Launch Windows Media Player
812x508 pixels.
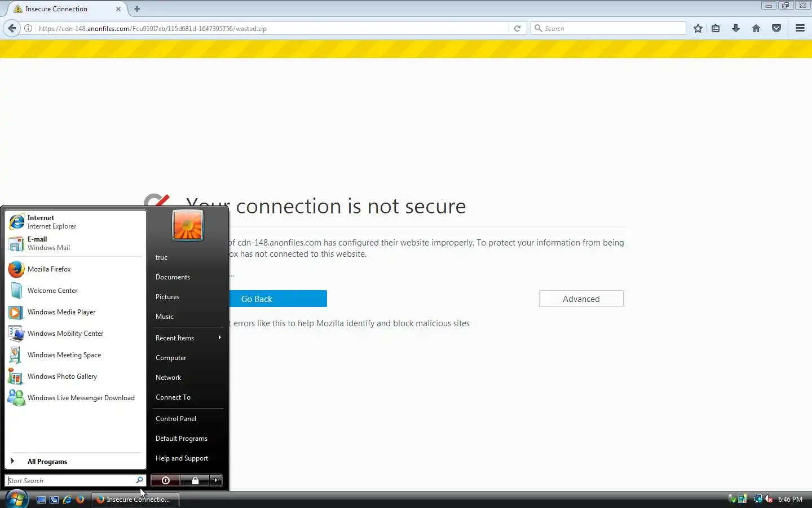pos(76,312)
